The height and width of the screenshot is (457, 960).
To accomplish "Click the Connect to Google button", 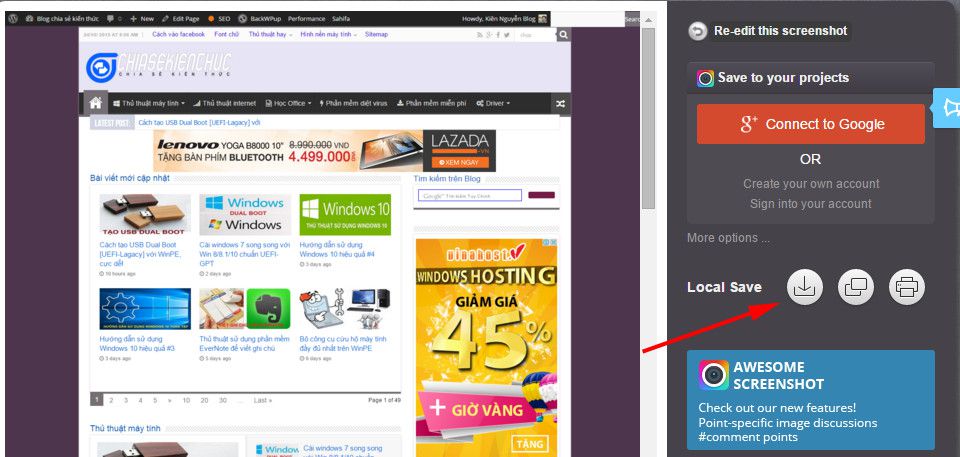I will pyautogui.click(x=811, y=124).
